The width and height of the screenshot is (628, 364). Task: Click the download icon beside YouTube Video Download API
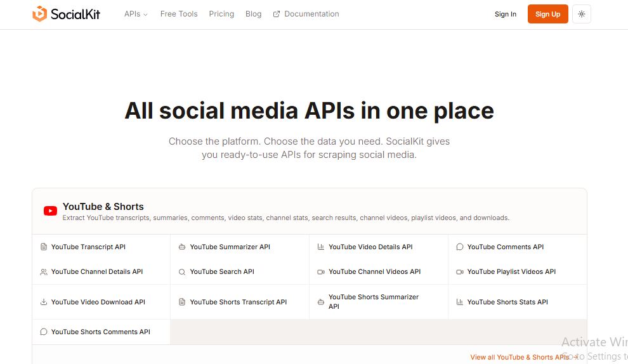point(44,302)
